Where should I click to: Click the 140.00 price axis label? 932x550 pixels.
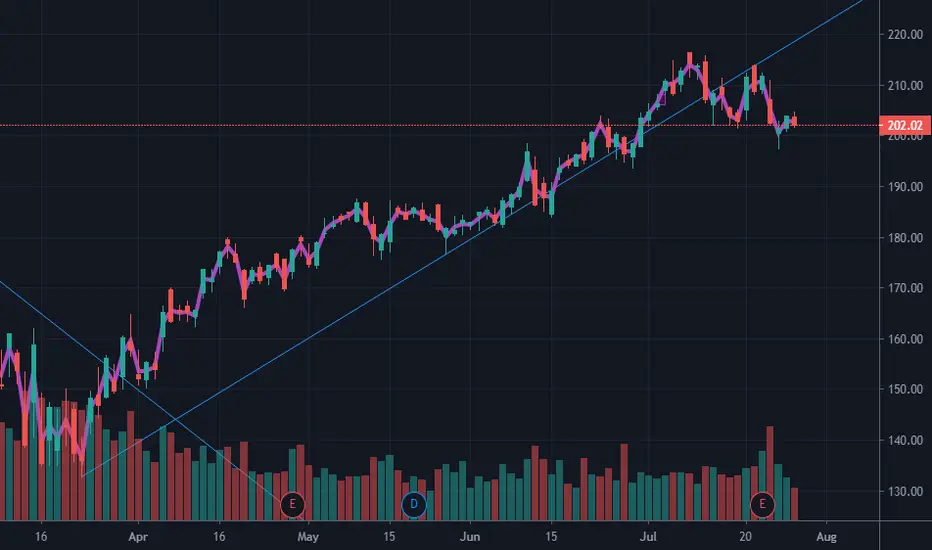(905, 441)
